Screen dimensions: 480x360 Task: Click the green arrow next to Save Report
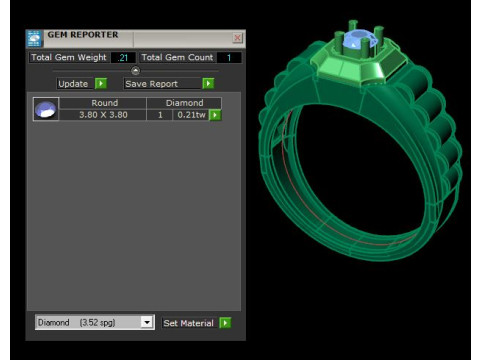coord(208,83)
